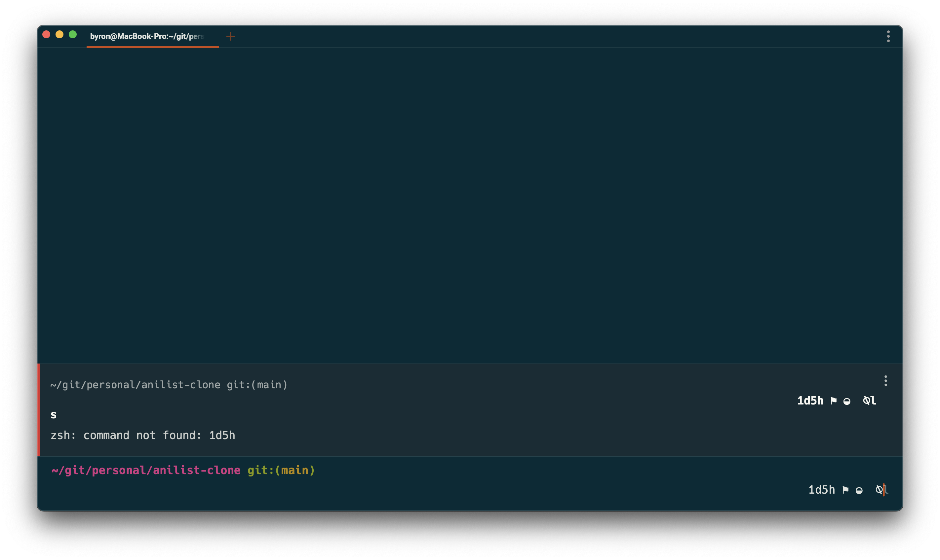Open the window options kebab menu at top right

coord(889,36)
